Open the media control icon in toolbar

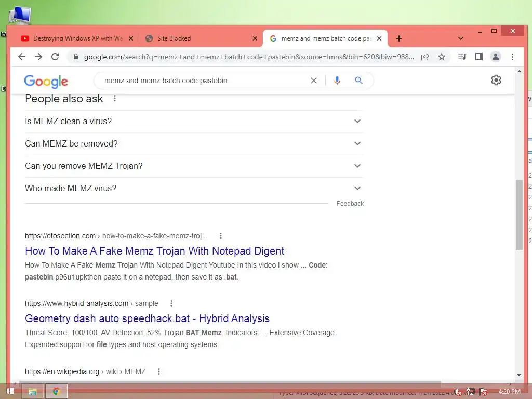tap(462, 57)
